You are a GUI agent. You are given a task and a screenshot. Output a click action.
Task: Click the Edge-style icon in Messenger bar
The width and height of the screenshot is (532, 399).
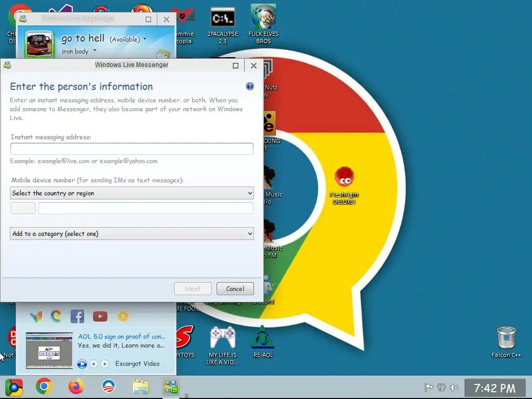pyautogui.click(x=56, y=316)
